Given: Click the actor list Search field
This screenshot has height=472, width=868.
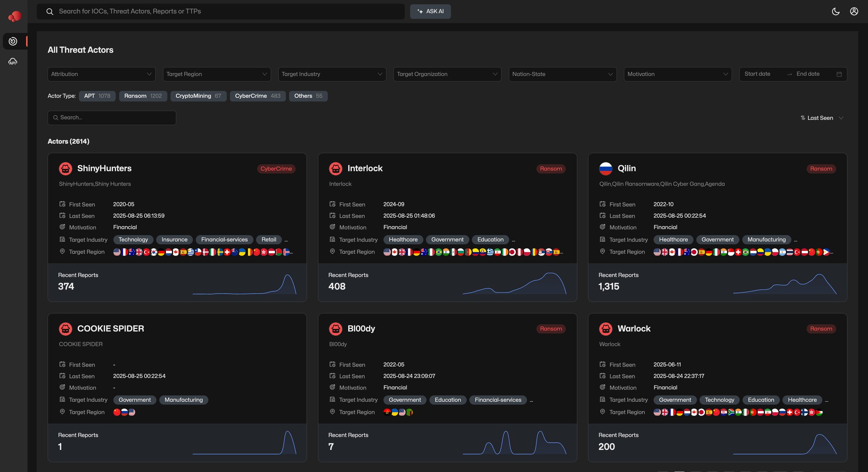Looking at the screenshot, I should 112,118.
